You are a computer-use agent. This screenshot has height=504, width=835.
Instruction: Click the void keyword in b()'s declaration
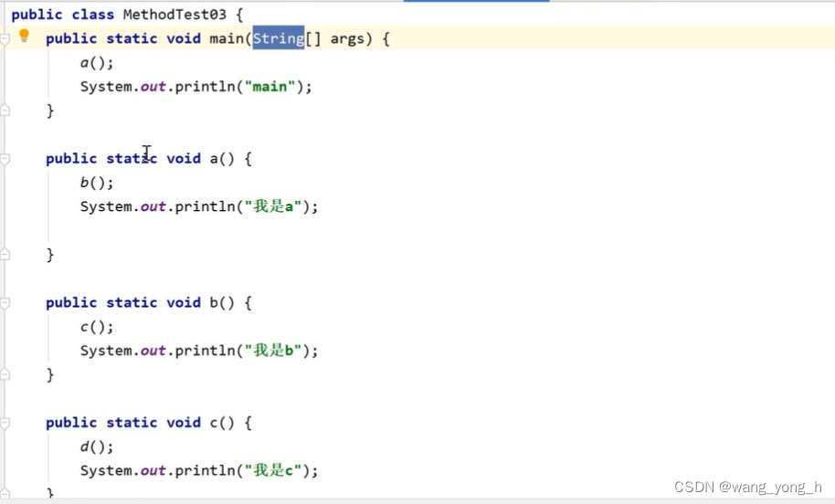(x=184, y=303)
